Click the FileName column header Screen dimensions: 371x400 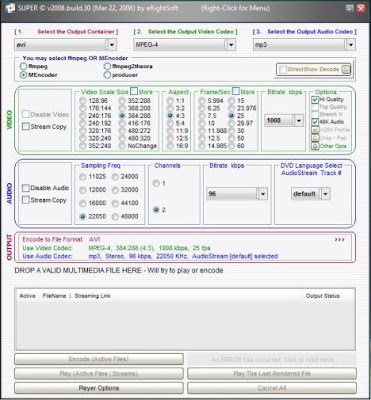54,296
